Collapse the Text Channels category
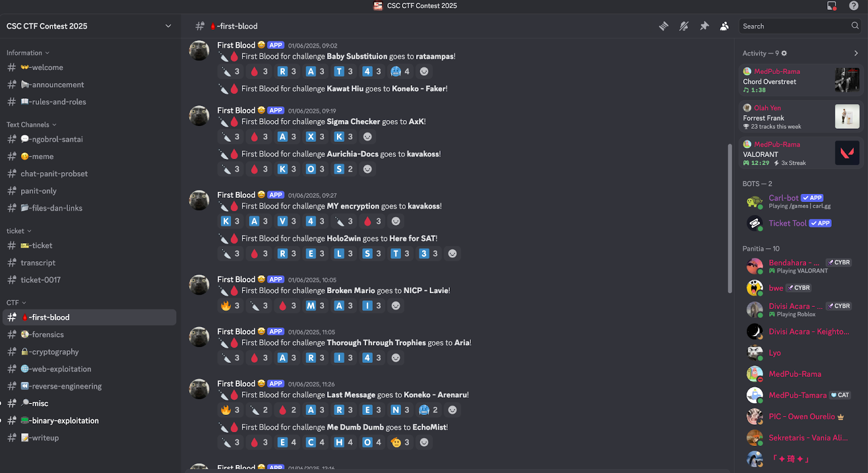 tap(31, 125)
